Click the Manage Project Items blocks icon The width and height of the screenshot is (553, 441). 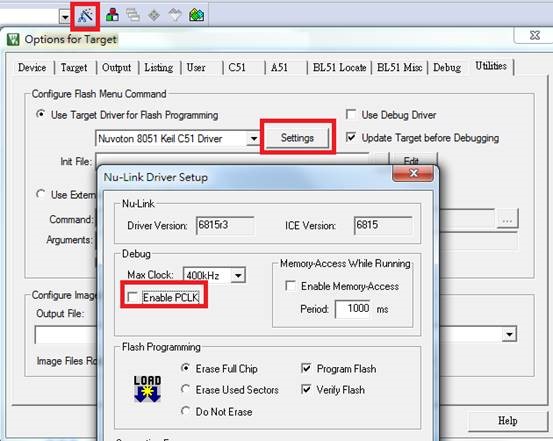tap(112, 15)
